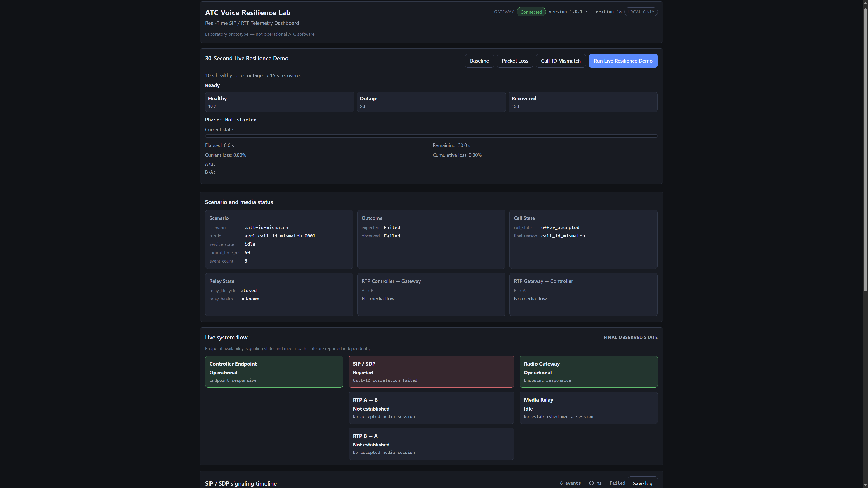
Task: Click relay_lifecycle value closed
Action: point(248,291)
